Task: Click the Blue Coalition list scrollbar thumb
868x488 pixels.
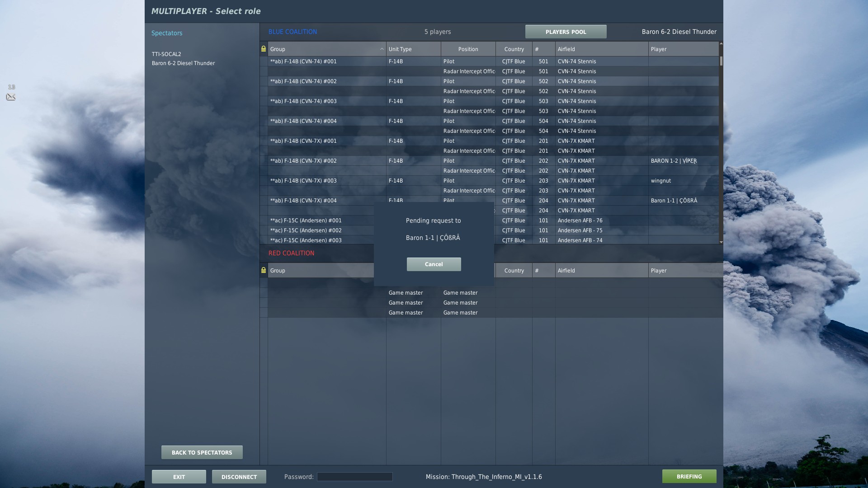Action: [x=721, y=61]
